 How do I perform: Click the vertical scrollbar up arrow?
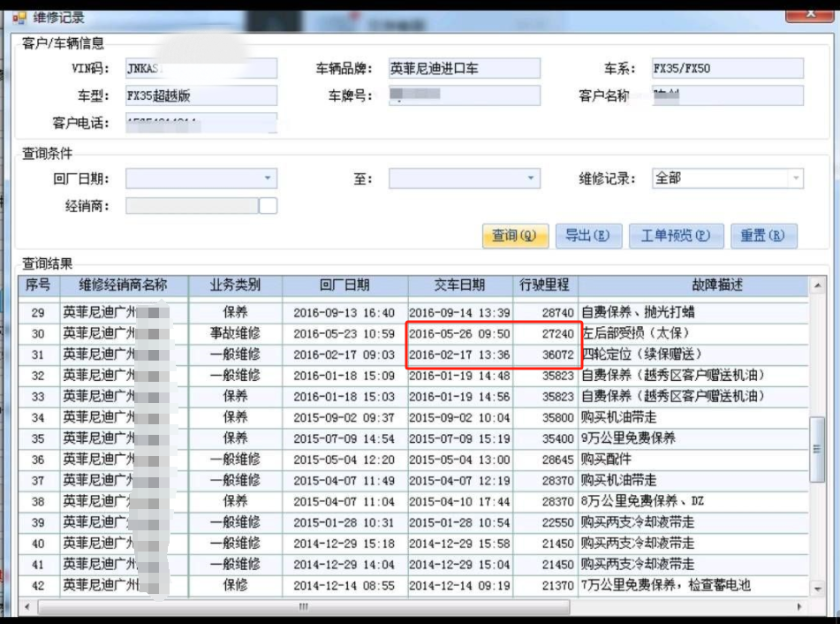pyautogui.click(x=819, y=285)
